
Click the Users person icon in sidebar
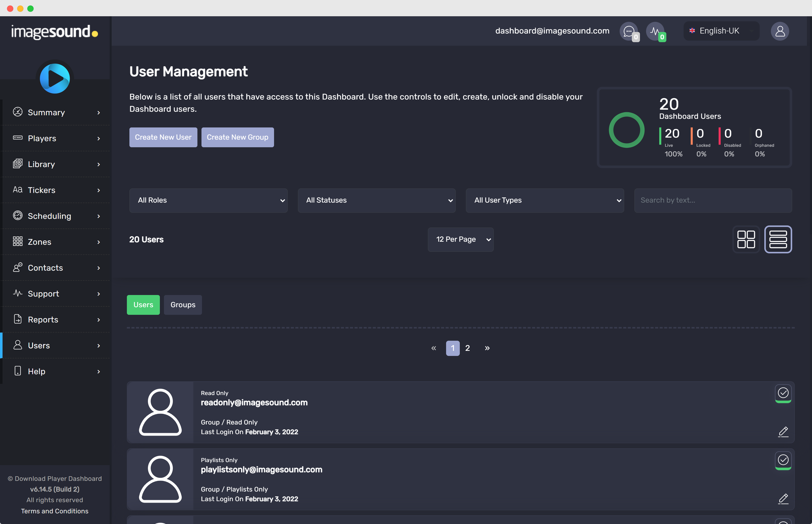18,345
